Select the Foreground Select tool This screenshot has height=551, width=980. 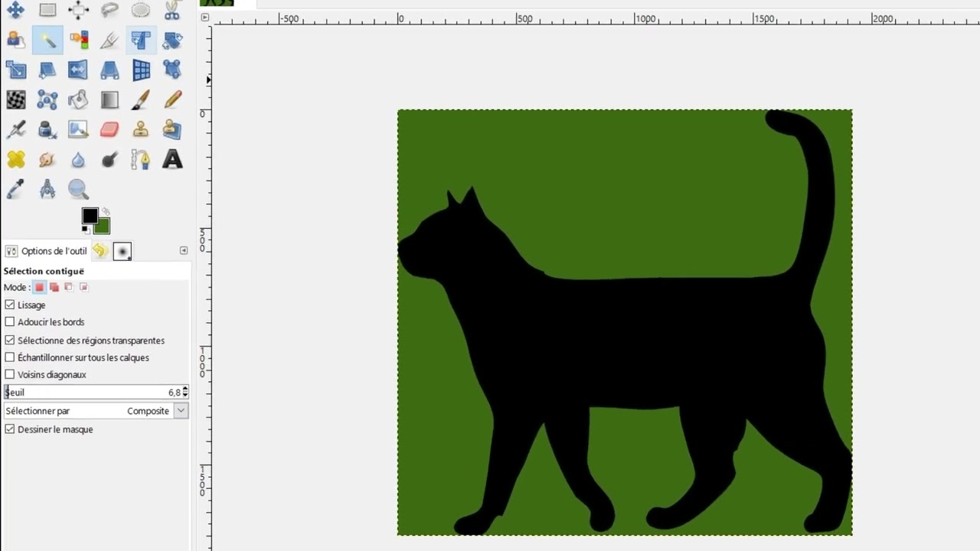click(x=16, y=40)
